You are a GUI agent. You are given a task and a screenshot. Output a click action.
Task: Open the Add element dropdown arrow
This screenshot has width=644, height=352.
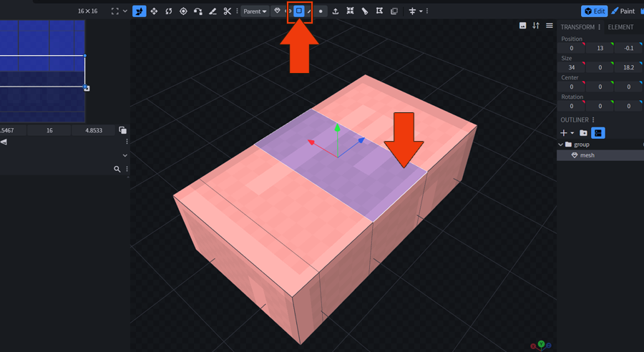[x=572, y=133]
